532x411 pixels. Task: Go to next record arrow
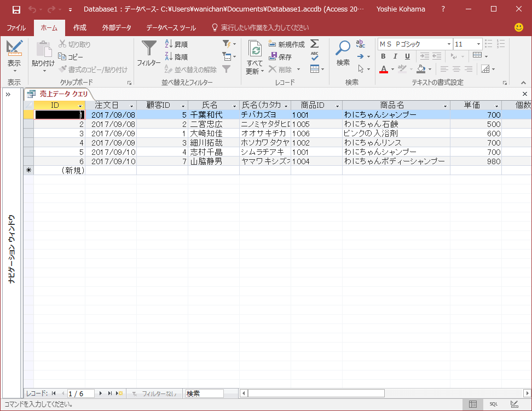click(100, 393)
